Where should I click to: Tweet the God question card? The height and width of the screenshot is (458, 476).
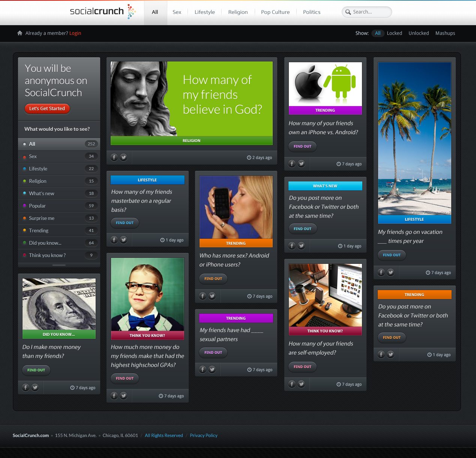coord(123,157)
